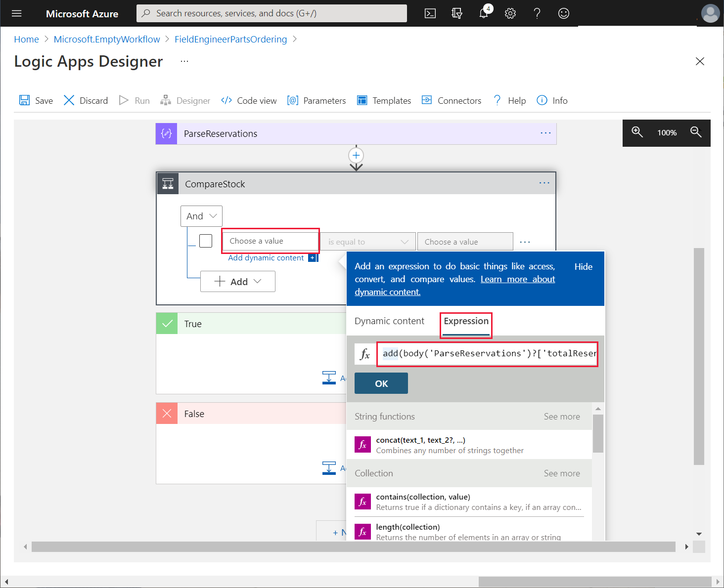Viewport: 724px width, 588px height.
Task: Toggle the condition row checkbox
Action: [x=206, y=241]
